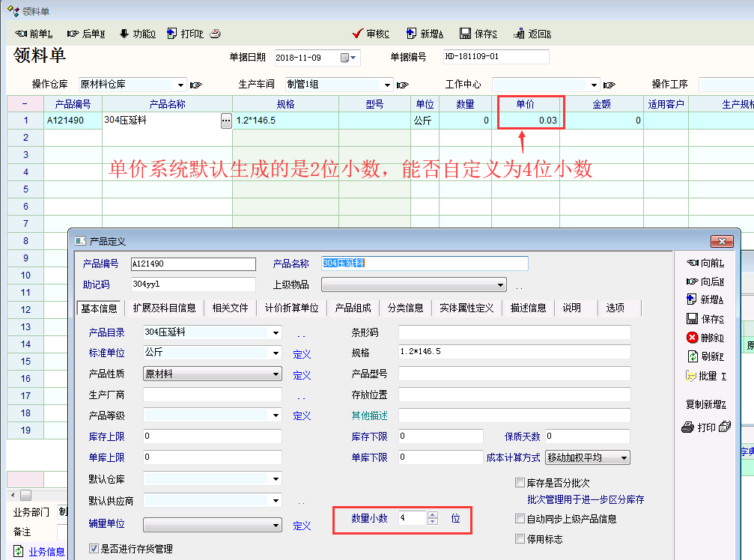Enable the 库存是否分批次 checkbox

pos(520,483)
